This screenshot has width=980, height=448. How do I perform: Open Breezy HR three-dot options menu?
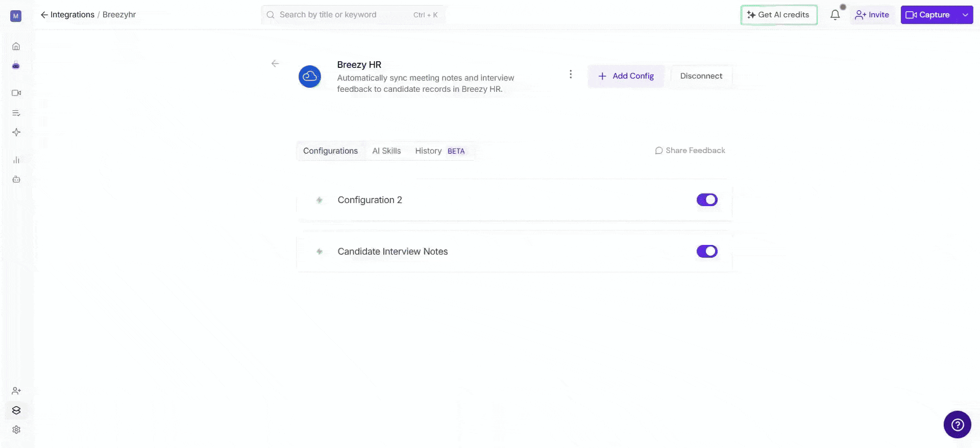(571, 74)
